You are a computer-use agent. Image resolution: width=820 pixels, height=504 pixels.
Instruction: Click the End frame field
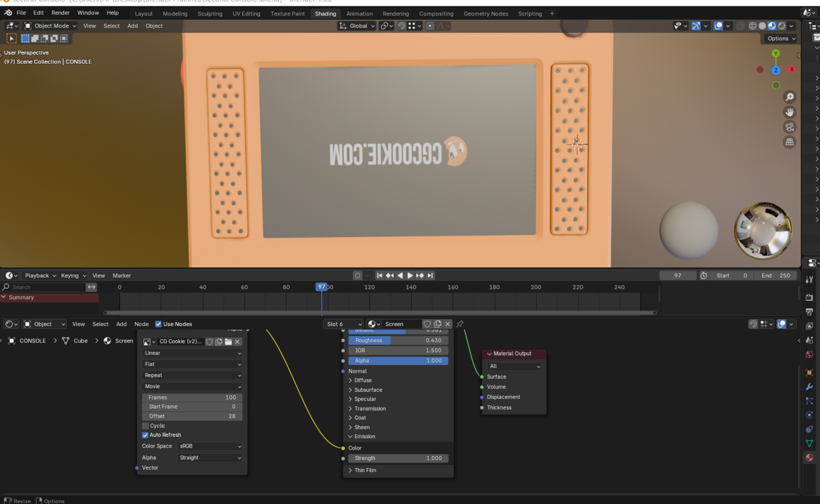pos(775,275)
